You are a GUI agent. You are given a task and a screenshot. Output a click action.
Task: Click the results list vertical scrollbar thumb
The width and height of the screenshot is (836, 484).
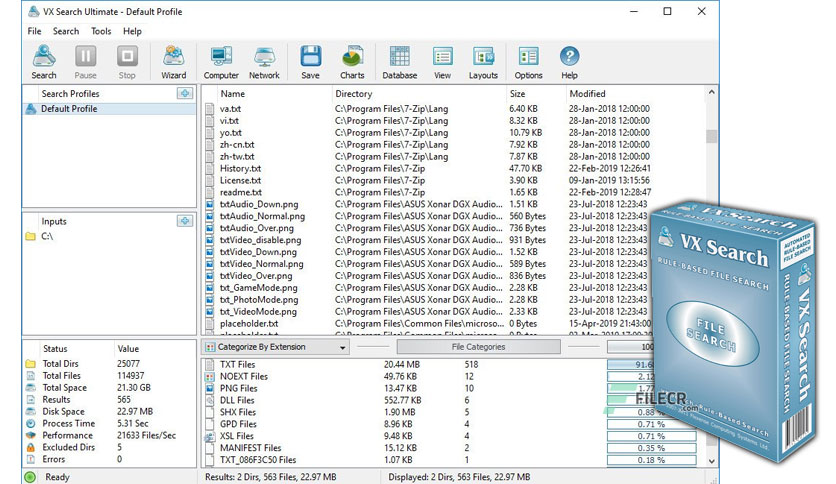coord(711,136)
